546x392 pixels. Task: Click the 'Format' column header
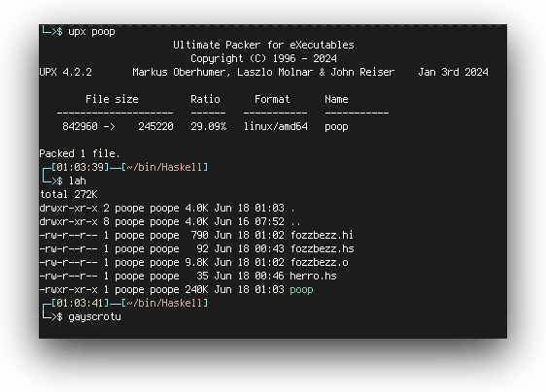coord(272,99)
